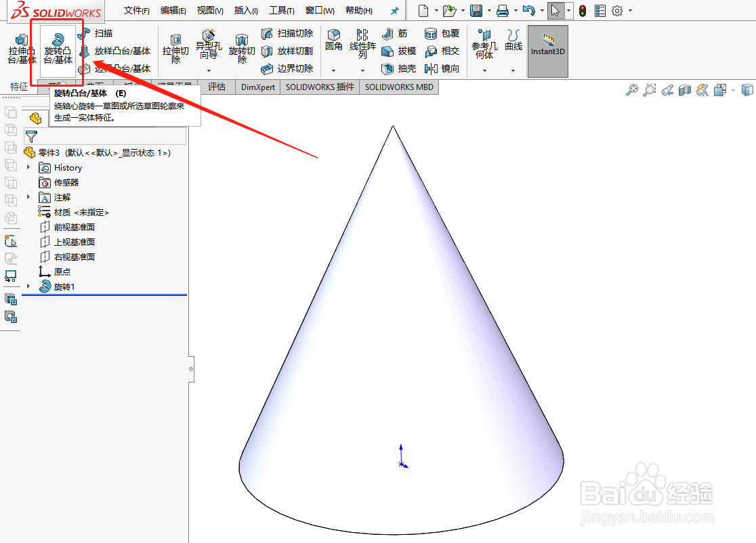Open the Options gear dropdown arrow

630,11
